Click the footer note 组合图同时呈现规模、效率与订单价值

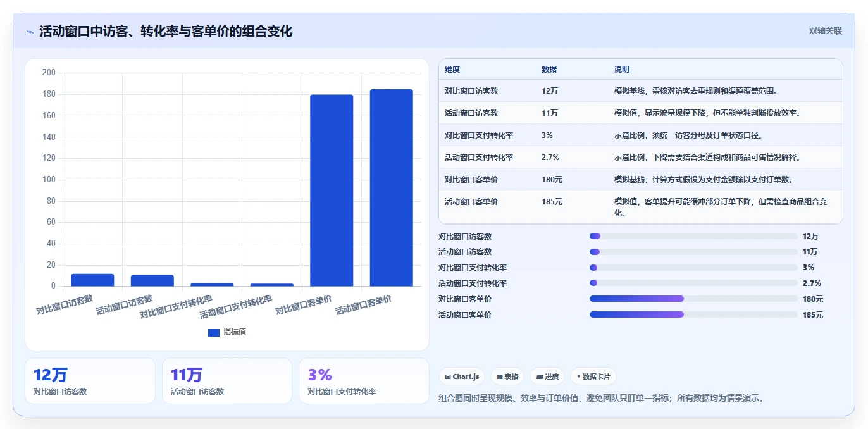[x=601, y=399]
